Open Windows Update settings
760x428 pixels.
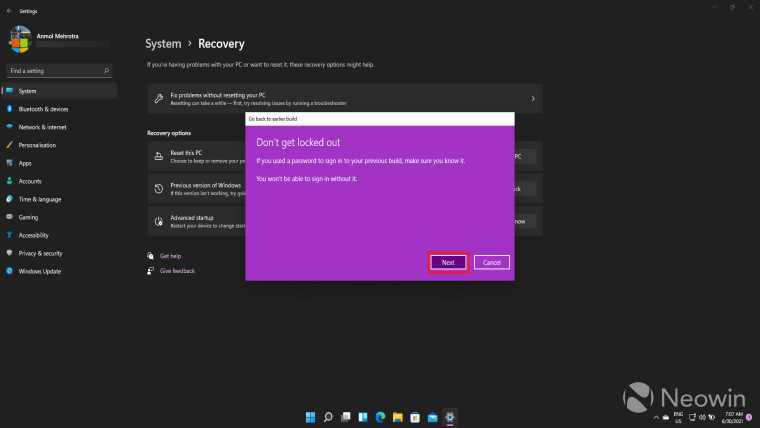pyautogui.click(x=60, y=271)
